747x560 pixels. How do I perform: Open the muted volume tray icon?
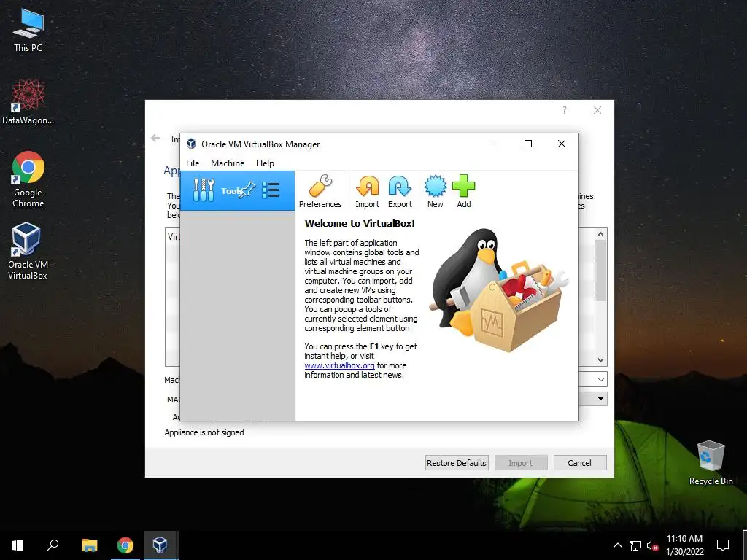coord(652,545)
